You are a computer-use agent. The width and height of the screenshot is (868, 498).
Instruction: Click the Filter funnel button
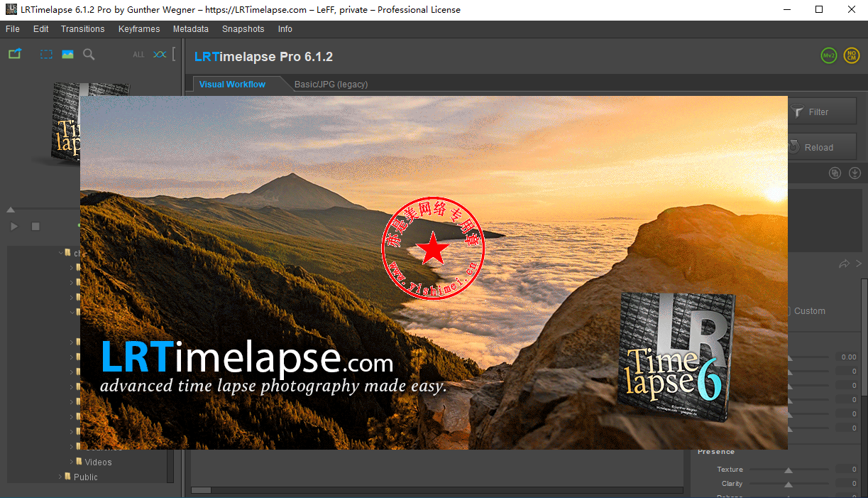click(821, 112)
